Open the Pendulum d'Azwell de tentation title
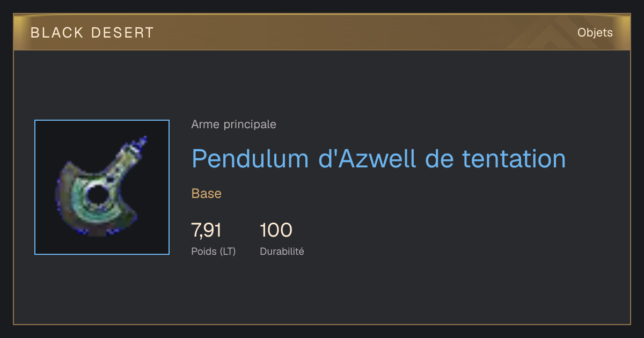 (x=379, y=158)
